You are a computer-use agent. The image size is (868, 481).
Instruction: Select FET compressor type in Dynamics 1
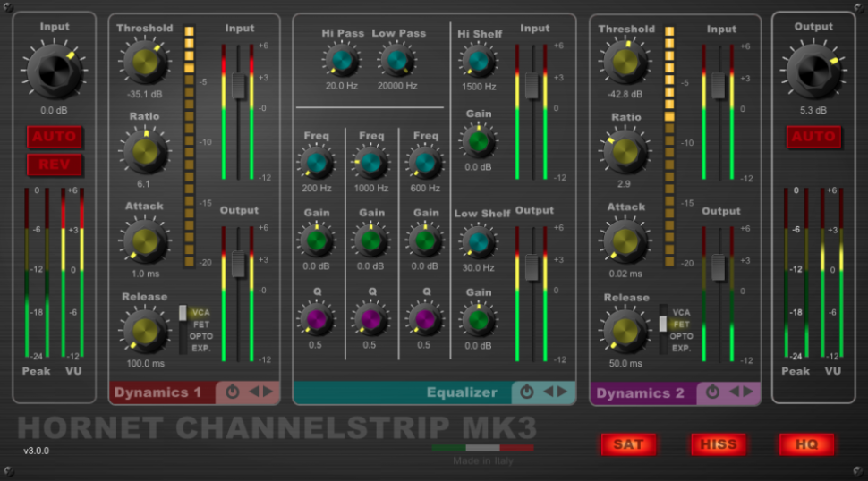click(200, 325)
